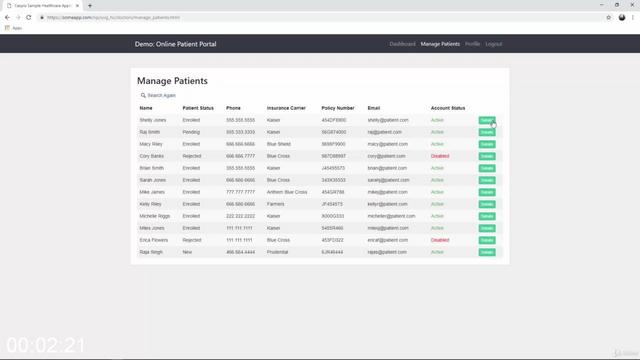Click the Search Again link
This screenshot has width=640, height=360.
[161, 95]
